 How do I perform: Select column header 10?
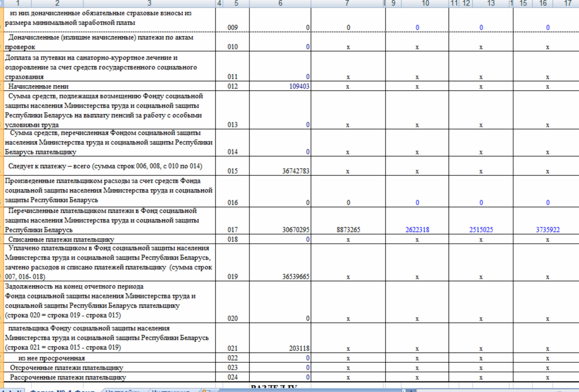coord(425,3)
